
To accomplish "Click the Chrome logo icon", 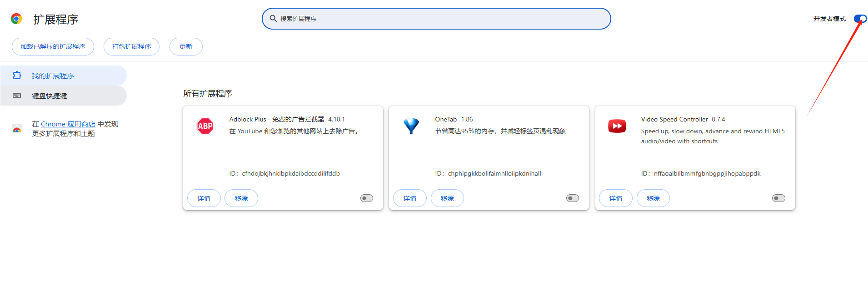I will [16, 19].
